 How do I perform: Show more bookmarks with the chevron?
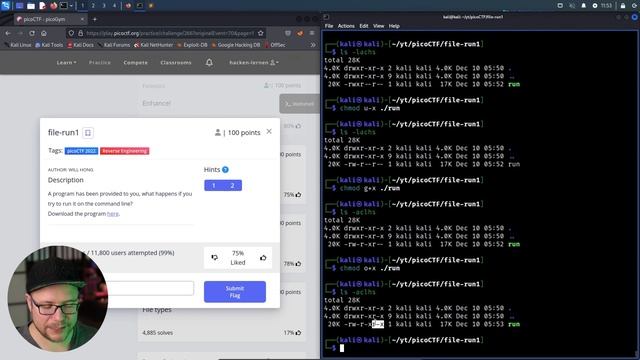[313, 45]
